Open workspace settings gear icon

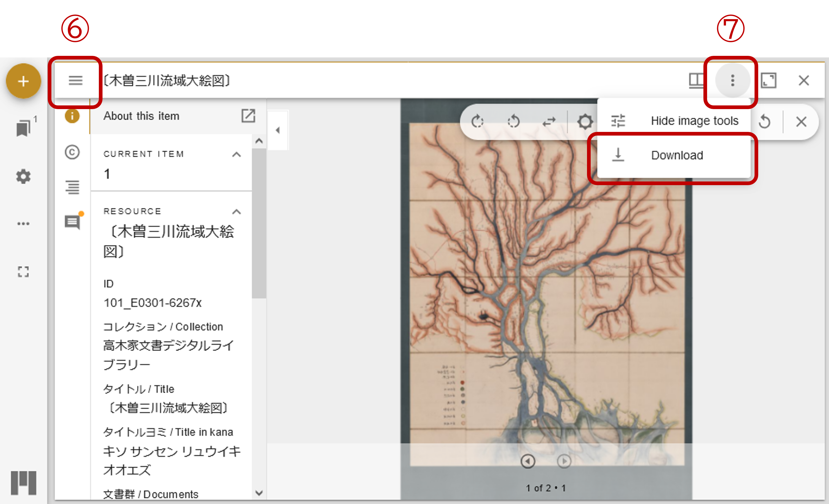[23, 176]
